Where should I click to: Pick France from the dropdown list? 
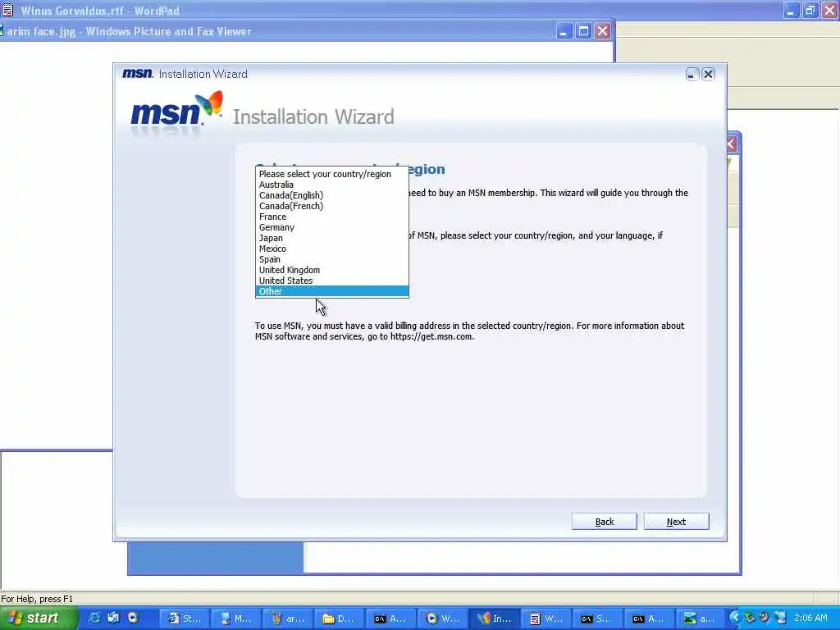331,217
